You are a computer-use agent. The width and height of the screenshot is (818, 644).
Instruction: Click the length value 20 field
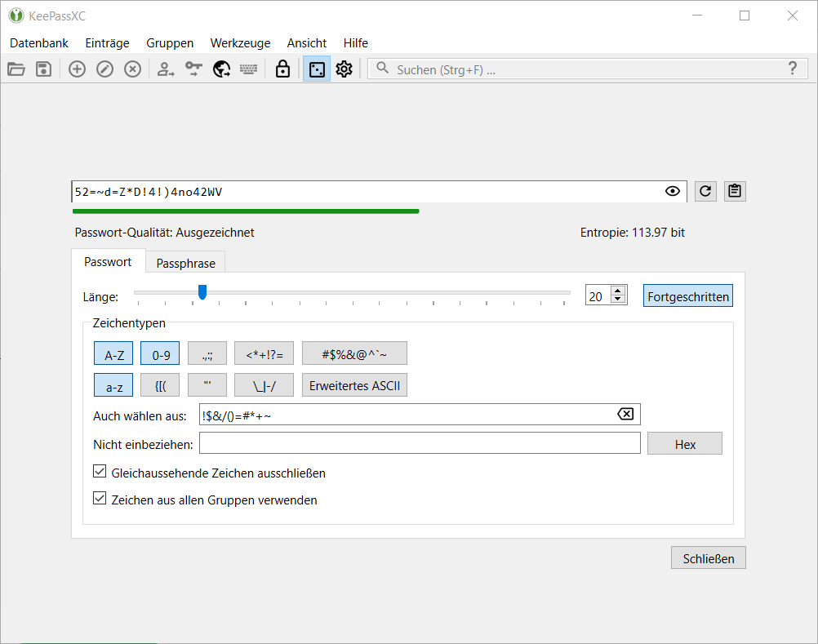(x=599, y=295)
